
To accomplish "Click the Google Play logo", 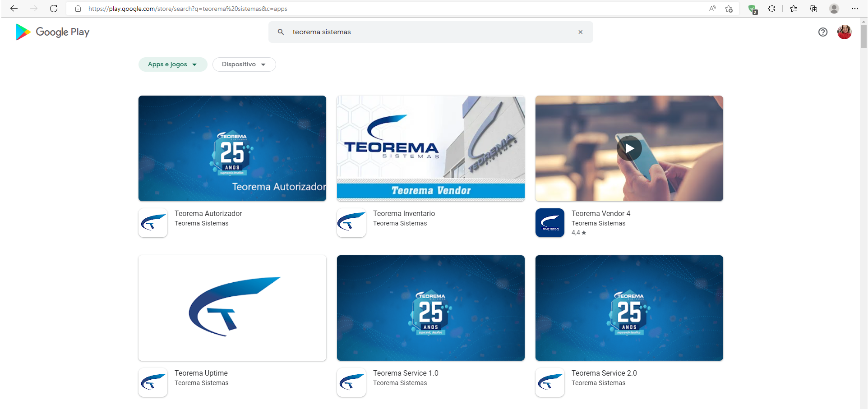I will [x=52, y=32].
